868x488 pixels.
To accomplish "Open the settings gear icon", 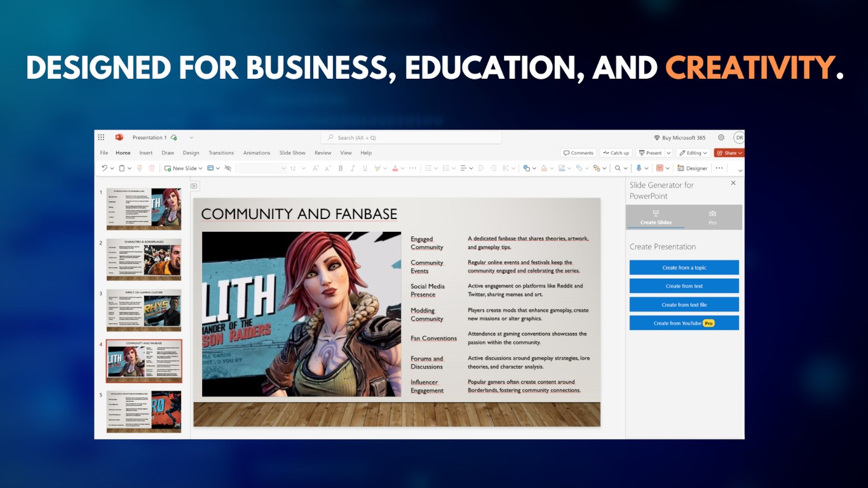I will click(721, 137).
